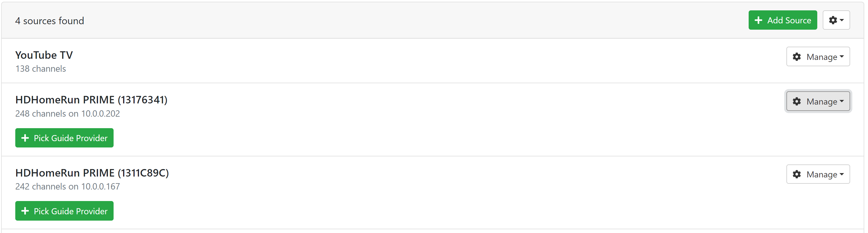Click the gear icon in YouTube TV's Manage button
Viewport: 868px width, 233px height.
pyautogui.click(x=797, y=56)
